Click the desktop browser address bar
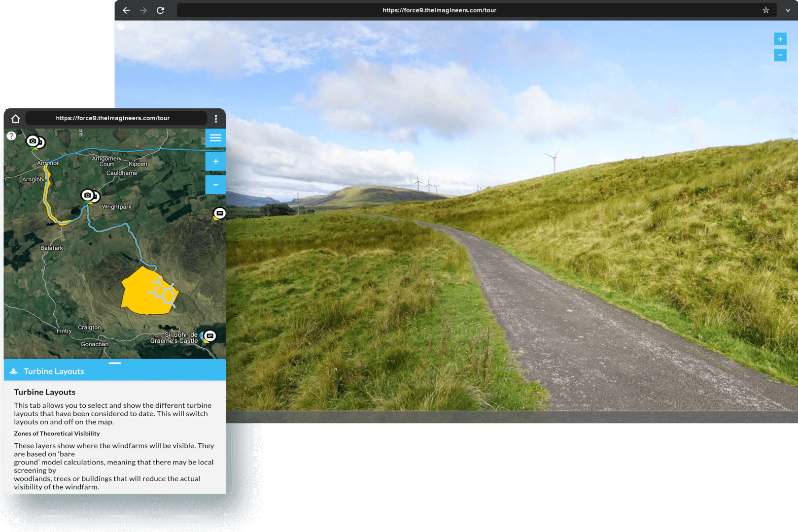The image size is (798, 532). coord(439,10)
